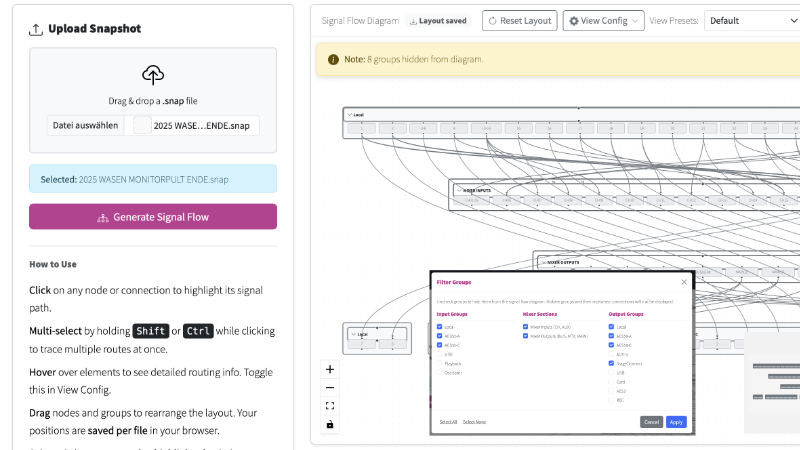The width and height of the screenshot is (800, 450).
Task: Click the 'Output Groups' heading
Action: pyautogui.click(x=626, y=314)
